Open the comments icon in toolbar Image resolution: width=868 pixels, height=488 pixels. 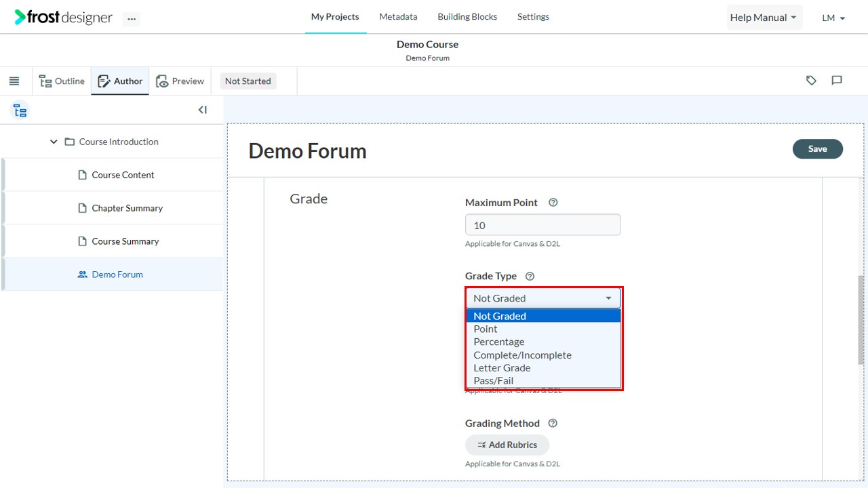click(837, 81)
